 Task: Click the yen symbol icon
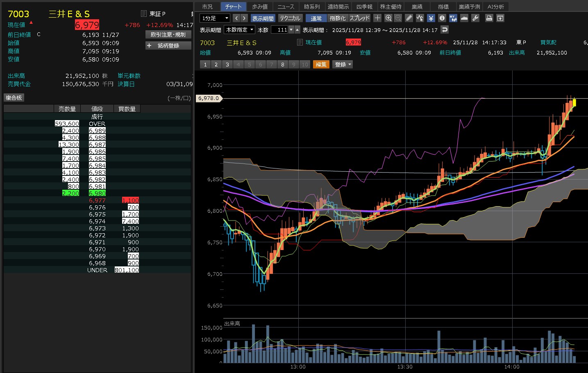pos(431,18)
